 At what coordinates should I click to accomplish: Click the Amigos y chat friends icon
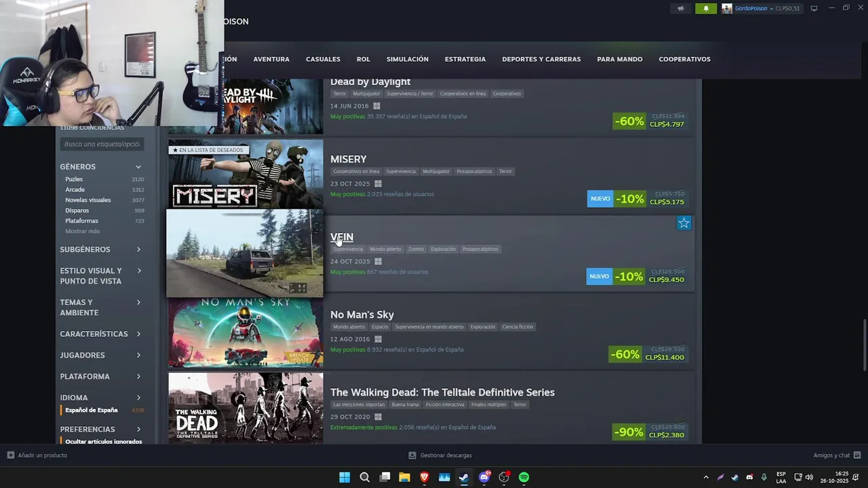[x=857, y=455]
